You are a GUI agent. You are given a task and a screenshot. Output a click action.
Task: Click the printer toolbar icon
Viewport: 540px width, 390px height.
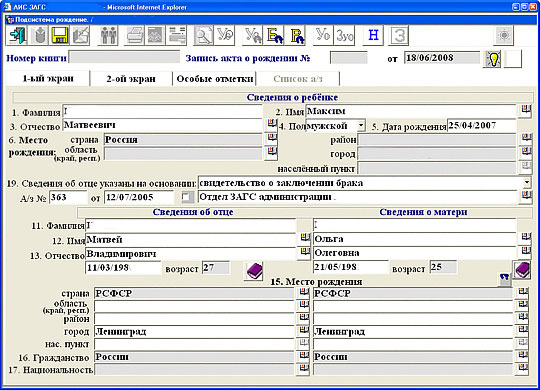pyautogui.click(x=135, y=35)
